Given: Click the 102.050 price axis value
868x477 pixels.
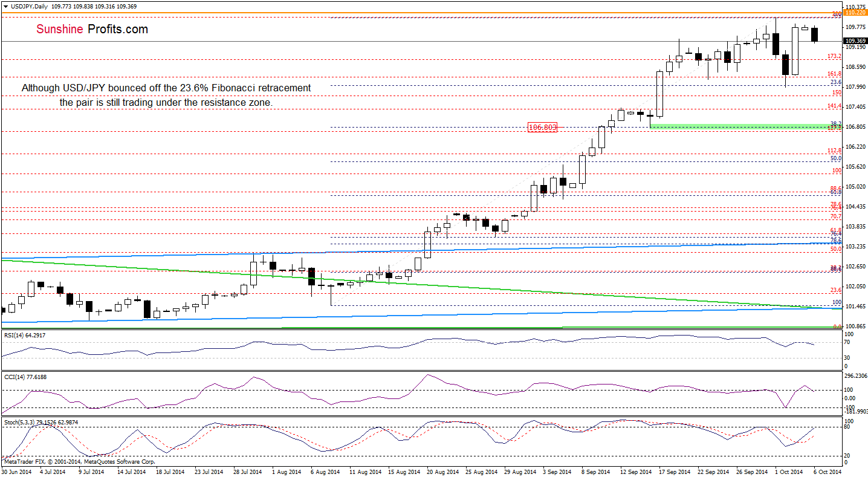Looking at the screenshot, I should [x=855, y=286].
